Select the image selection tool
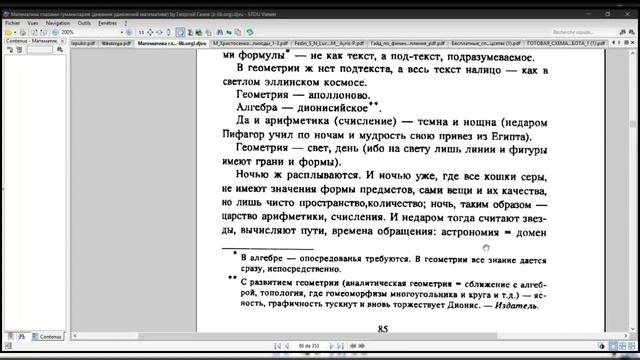Screen dimensions: 640x360 [x=199, y=32]
